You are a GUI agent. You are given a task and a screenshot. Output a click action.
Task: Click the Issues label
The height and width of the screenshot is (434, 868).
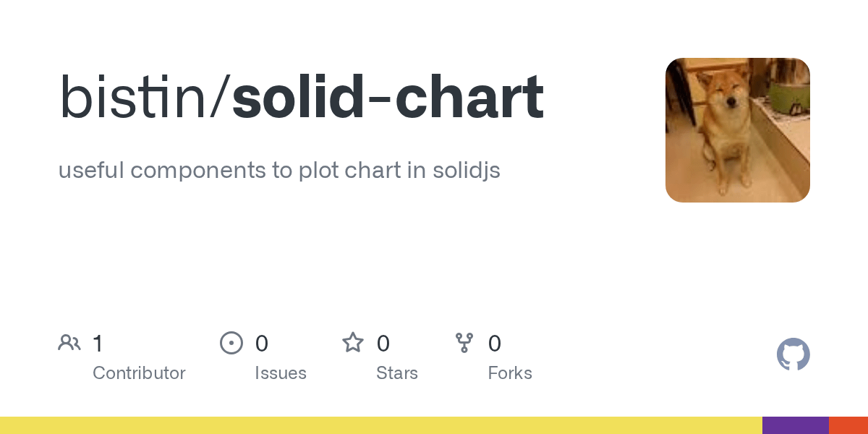pyautogui.click(x=281, y=373)
